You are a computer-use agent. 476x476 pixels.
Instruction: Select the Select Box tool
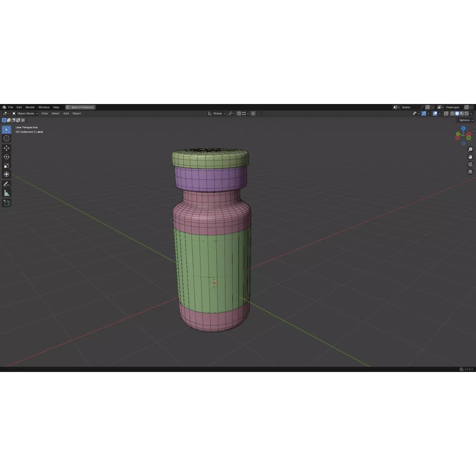[6, 130]
